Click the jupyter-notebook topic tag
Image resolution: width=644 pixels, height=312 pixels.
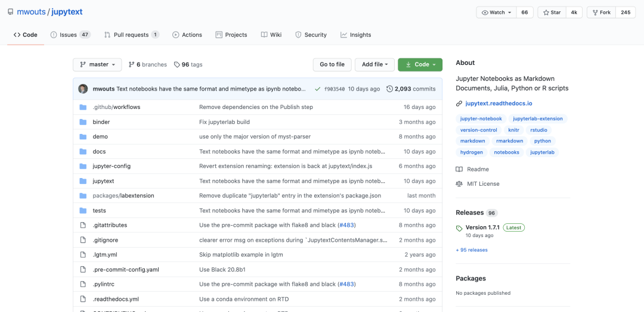tap(481, 119)
